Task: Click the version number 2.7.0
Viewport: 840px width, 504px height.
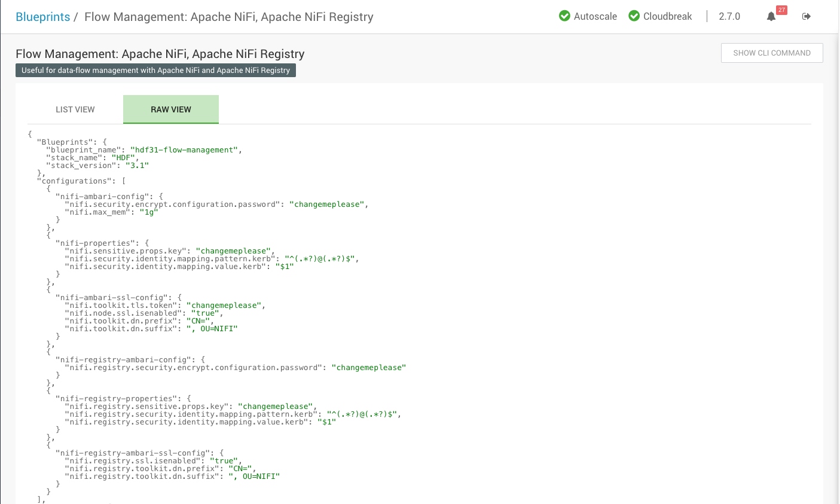Action: pyautogui.click(x=729, y=17)
